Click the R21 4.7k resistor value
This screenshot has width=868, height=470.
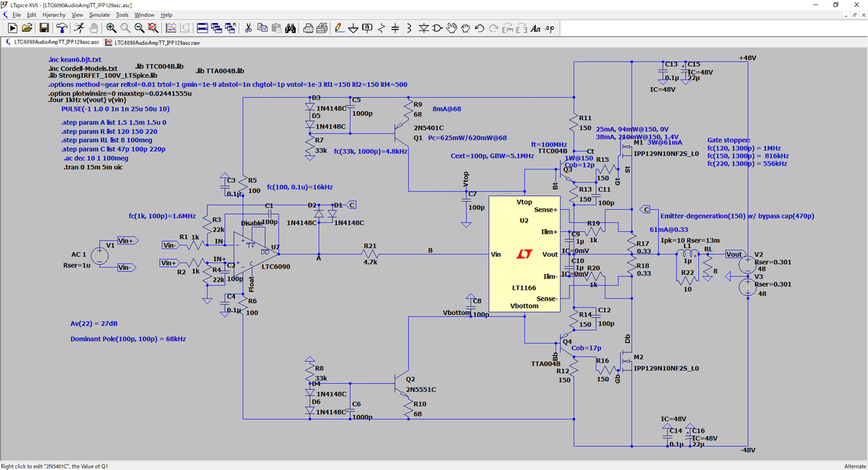coord(370,263)
